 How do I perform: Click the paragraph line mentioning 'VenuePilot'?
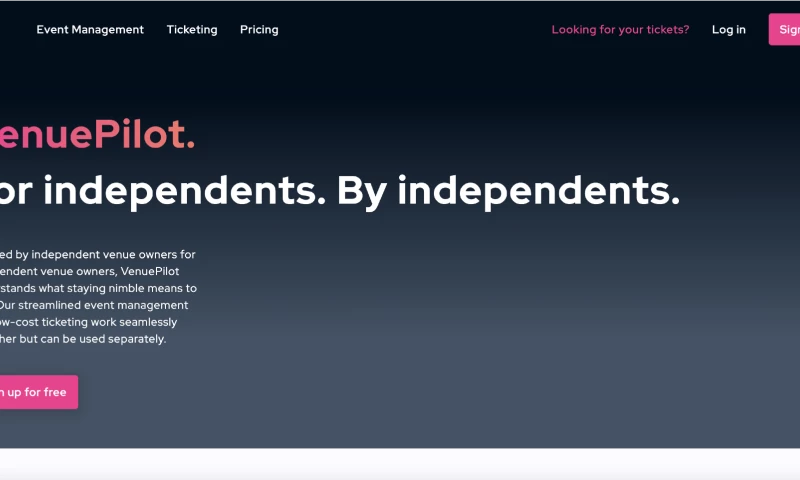(89, 271)
